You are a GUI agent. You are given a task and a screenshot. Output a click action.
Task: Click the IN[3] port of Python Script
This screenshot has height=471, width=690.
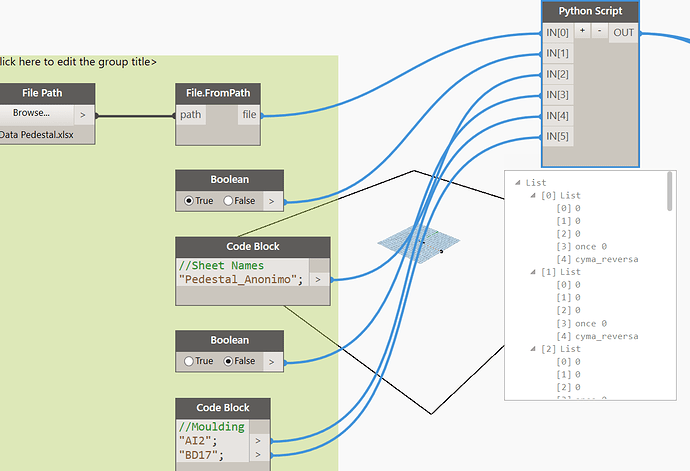click(558, 95)
